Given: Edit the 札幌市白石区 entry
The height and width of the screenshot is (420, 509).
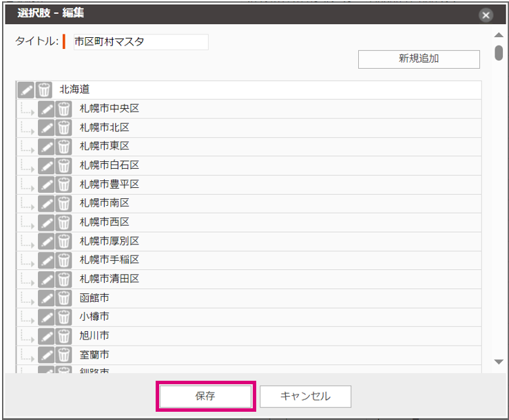Looking at the screenshot, I should click(x=46, y=166).
